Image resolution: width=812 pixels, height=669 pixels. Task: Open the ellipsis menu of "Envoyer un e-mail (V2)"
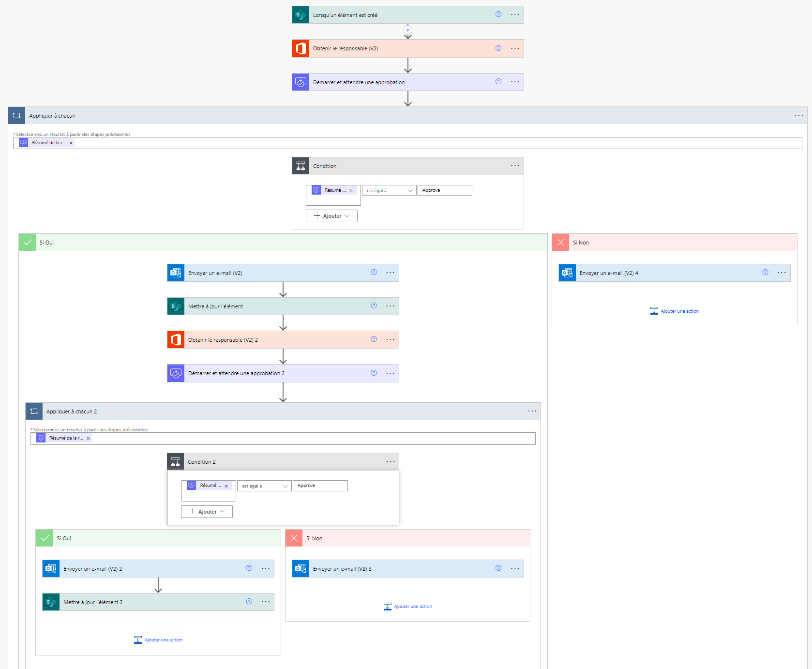click(x=390, y=273)
